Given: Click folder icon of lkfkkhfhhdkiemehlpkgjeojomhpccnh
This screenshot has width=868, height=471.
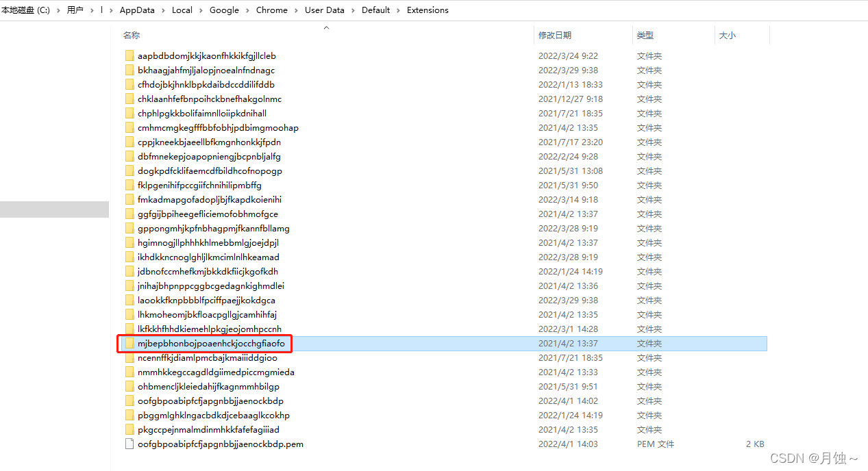Looking at the screenshot, I should click(x=129, y=329).
